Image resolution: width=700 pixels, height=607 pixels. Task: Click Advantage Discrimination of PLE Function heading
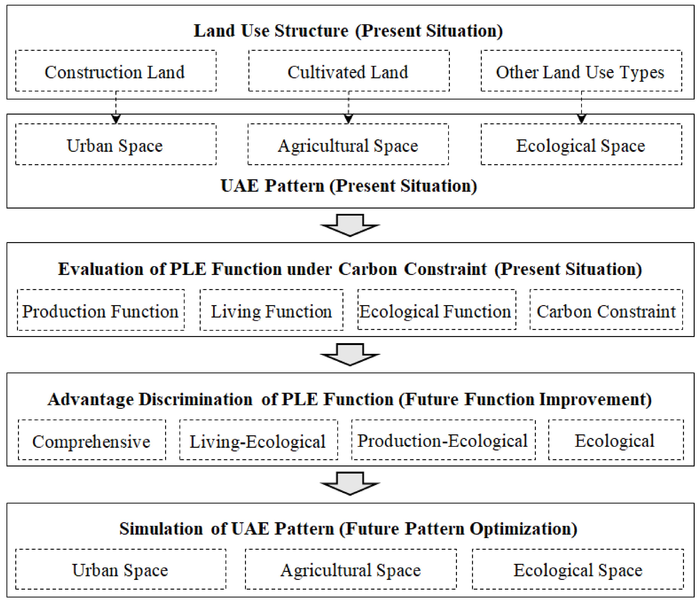point(350,399)
